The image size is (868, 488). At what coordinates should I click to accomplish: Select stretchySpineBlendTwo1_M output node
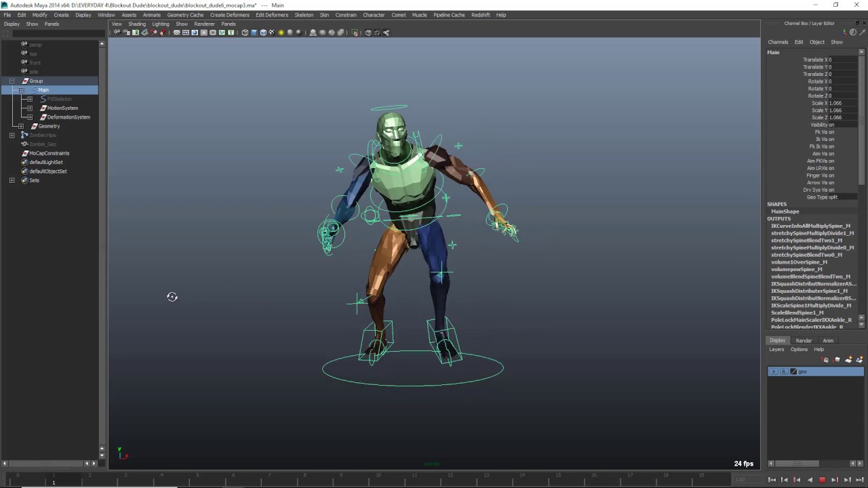coord(806,241)
